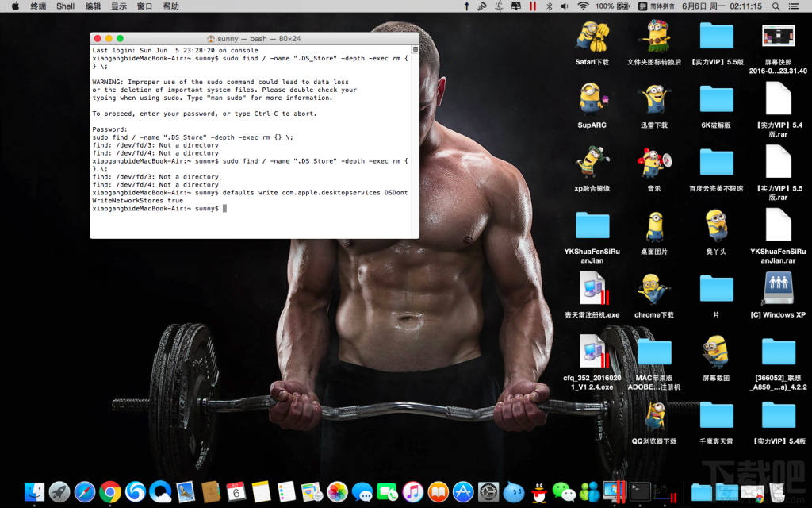Viewport: 812px width, 508px height.
Task: Open the 帮助 menu
Action: (170, 6)
